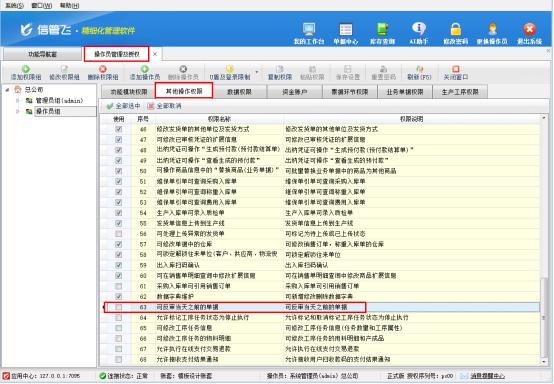Click the scrollbar up arrow of the permissions list
This screenshot has height=384, width=554.
click(x=543, y=118)
